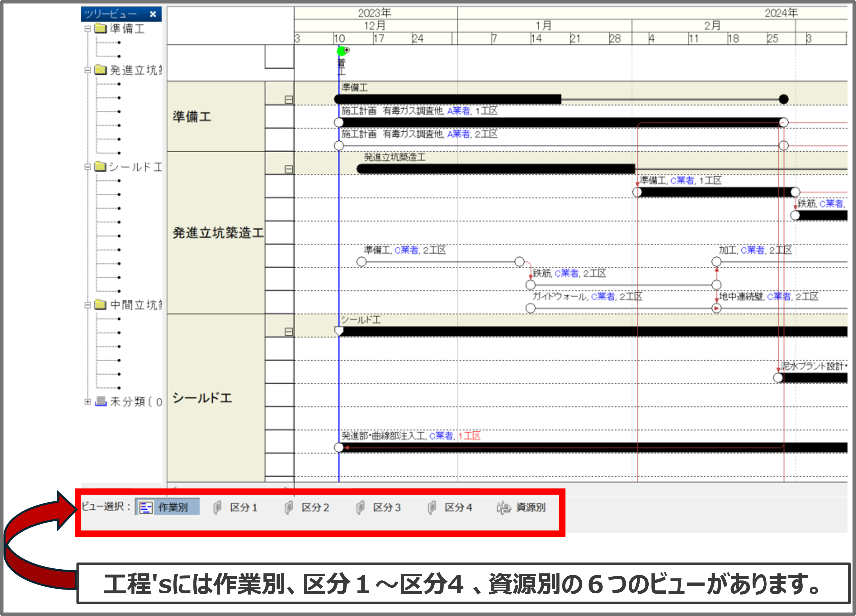Collapse 発進立坑築造工 group in chart rows

(x=289, y=169)
